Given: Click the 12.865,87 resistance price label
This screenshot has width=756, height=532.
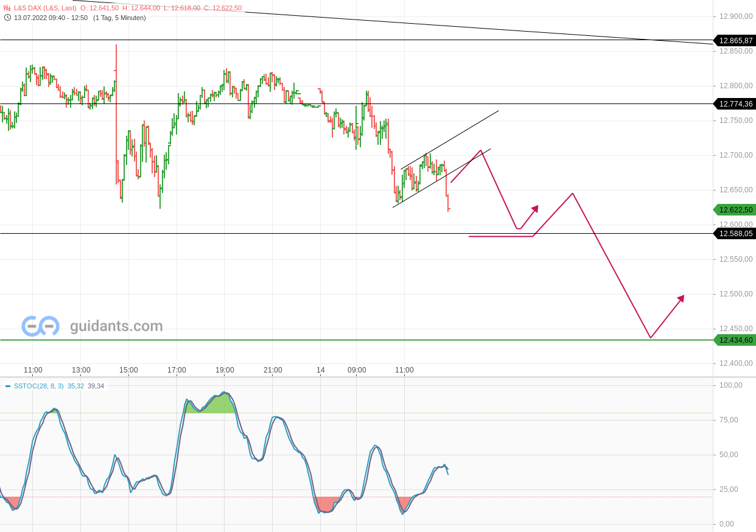Looking at the screenshot, I should 734,41.
